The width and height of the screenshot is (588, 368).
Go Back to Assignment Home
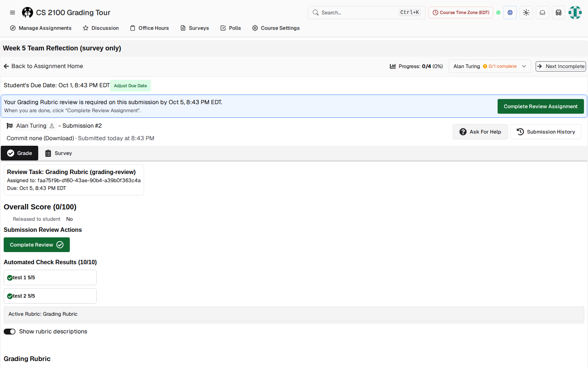(43, 66)
